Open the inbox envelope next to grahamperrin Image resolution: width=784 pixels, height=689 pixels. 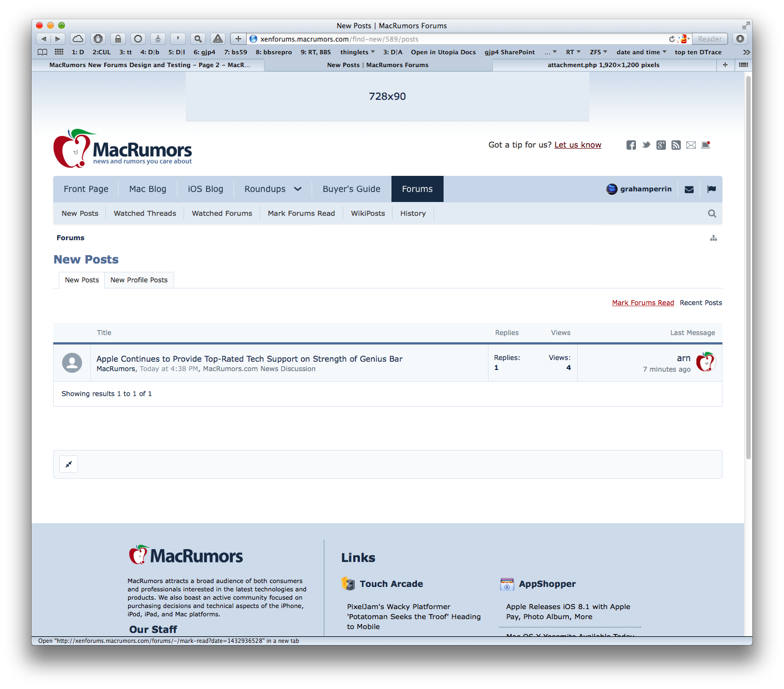click(689, 189)
